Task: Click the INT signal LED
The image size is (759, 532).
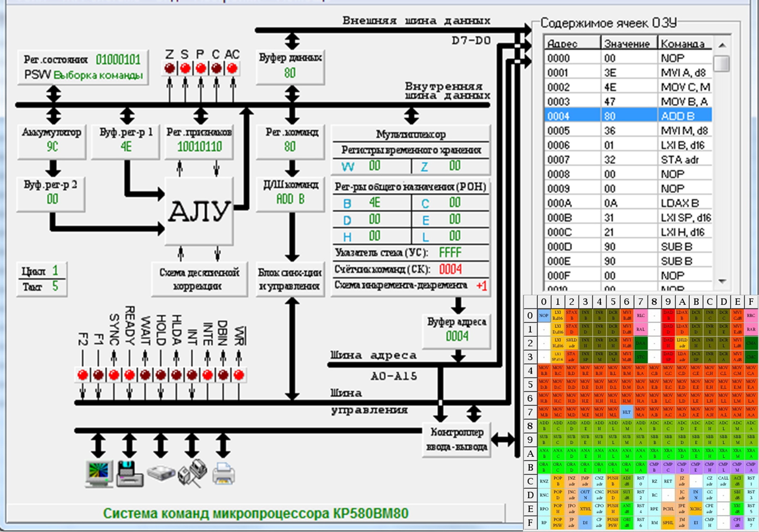Action: point(192,375)
